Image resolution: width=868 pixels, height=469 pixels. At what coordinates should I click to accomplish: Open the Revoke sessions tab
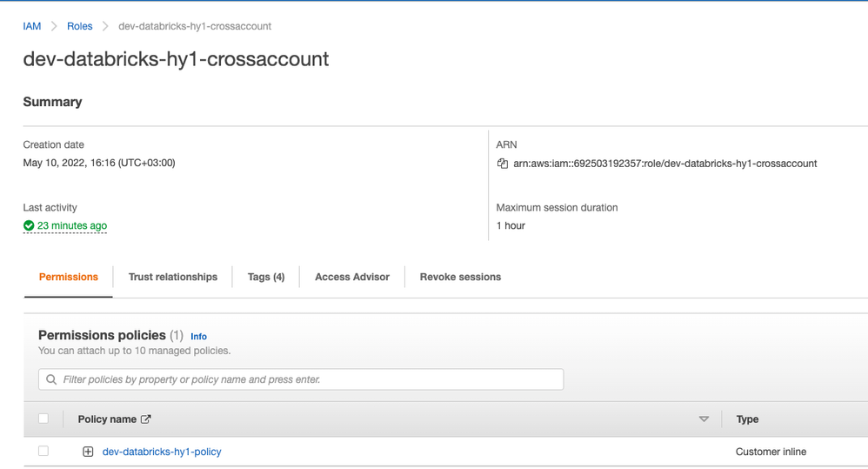tap(460, 277)
